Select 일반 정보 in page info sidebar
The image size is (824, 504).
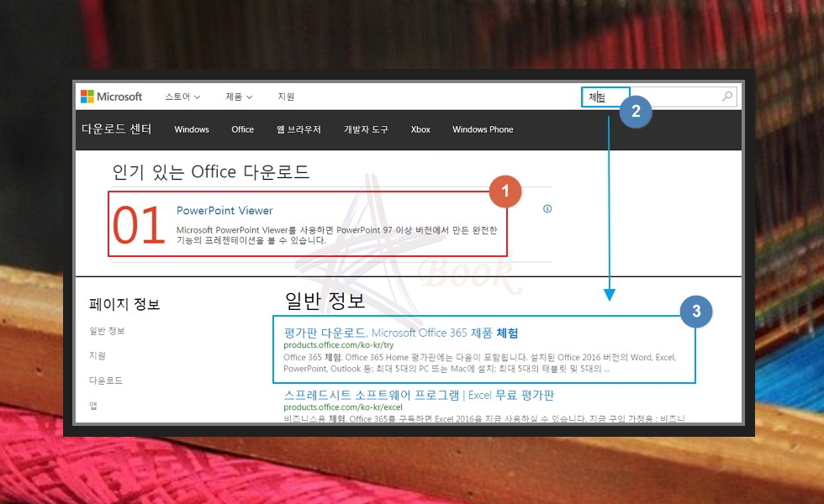pos(107,331)
